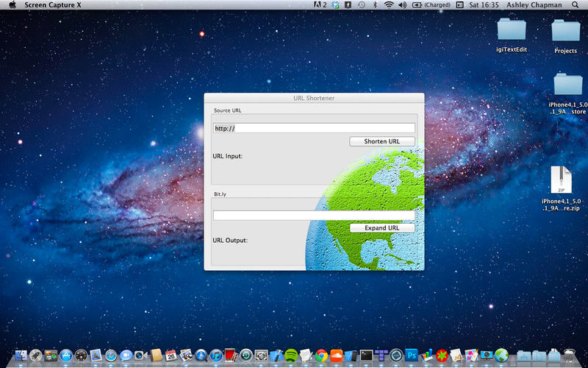Open Spotlight search magnifier
This screenshot has height=368, width=588.
(575, 5)
